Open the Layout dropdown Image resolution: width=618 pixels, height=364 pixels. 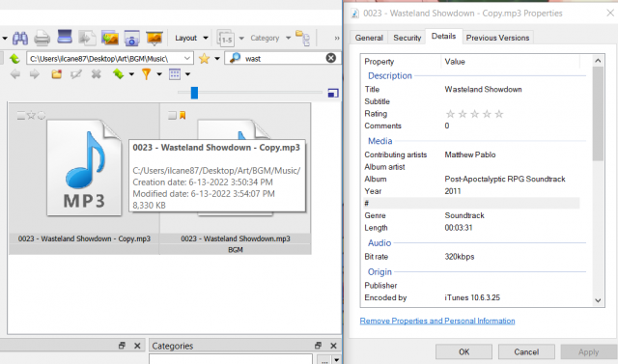click(191, 39)
